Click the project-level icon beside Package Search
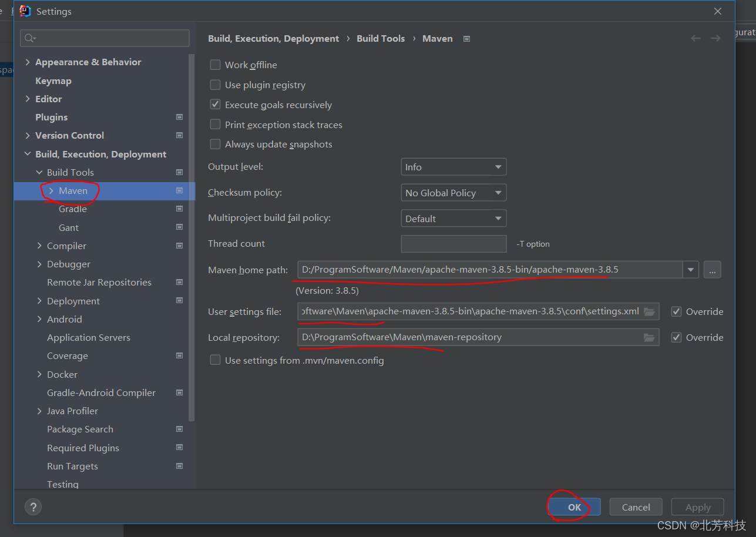This screenshot has width=756, height=537. (180, 429)
